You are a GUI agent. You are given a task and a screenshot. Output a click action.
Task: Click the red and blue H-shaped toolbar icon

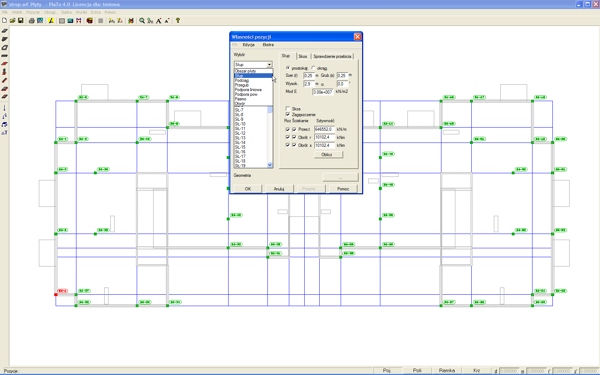pyautogui.click(x=78, y=21)
